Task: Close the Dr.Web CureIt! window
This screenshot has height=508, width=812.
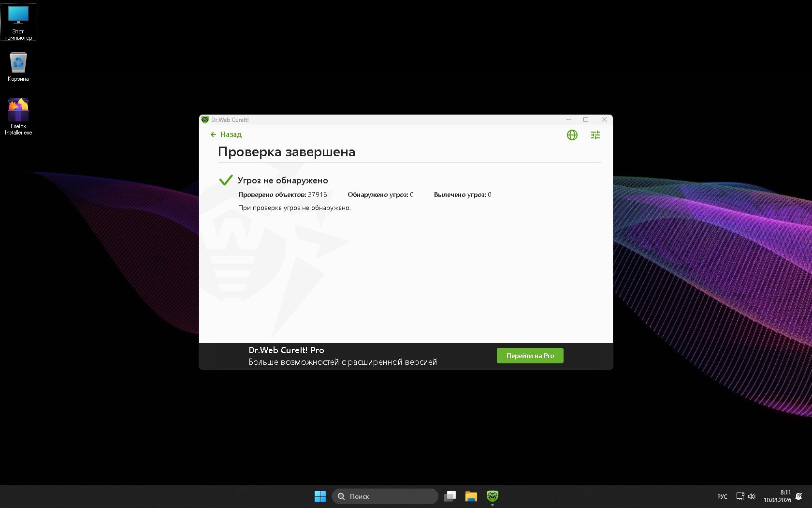Action: [604, 120]
